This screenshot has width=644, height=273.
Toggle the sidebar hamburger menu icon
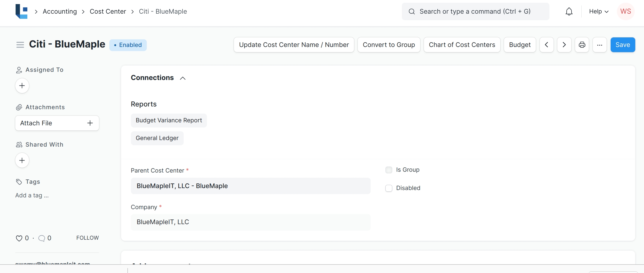pyautogui.click(x=20, y=45)
